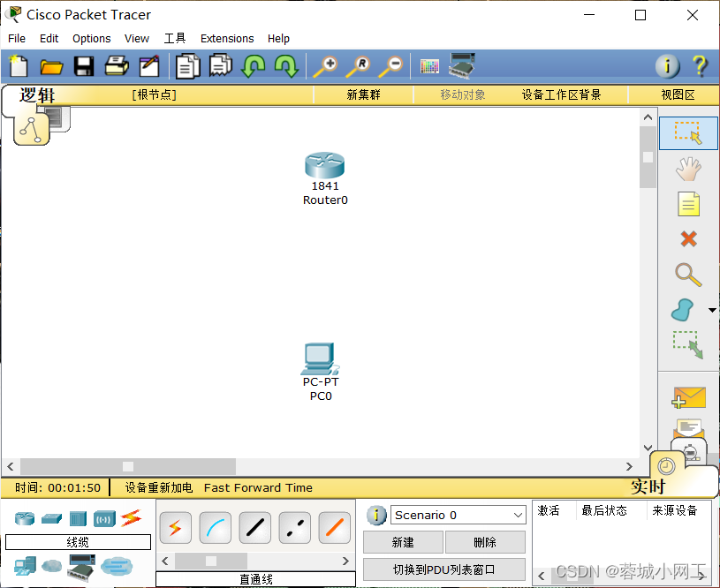Viewport: 720px width, 588px height.
Task: Click 设备重新加电 to power cycle
Action: (x=159, y=487)
